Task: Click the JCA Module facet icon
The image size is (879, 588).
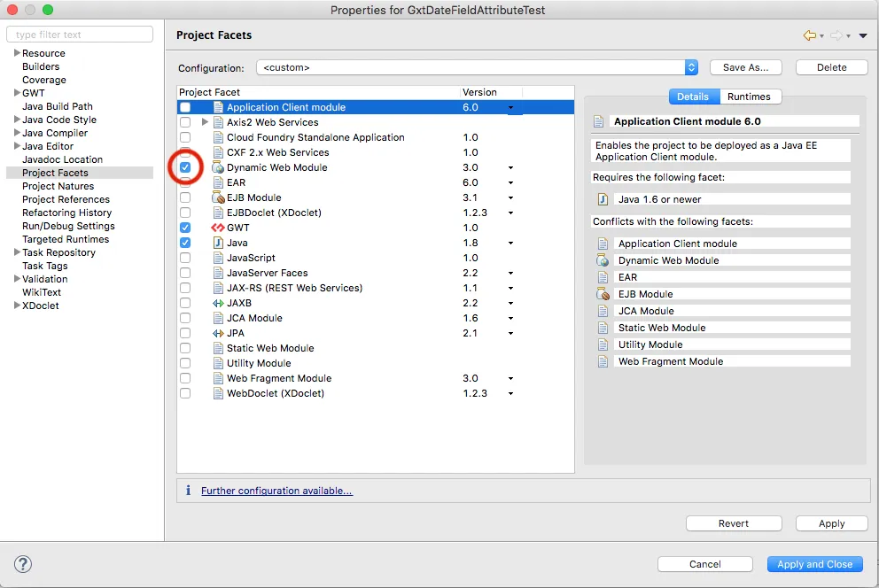Action: pyautogui.click(x=218, y=318)
